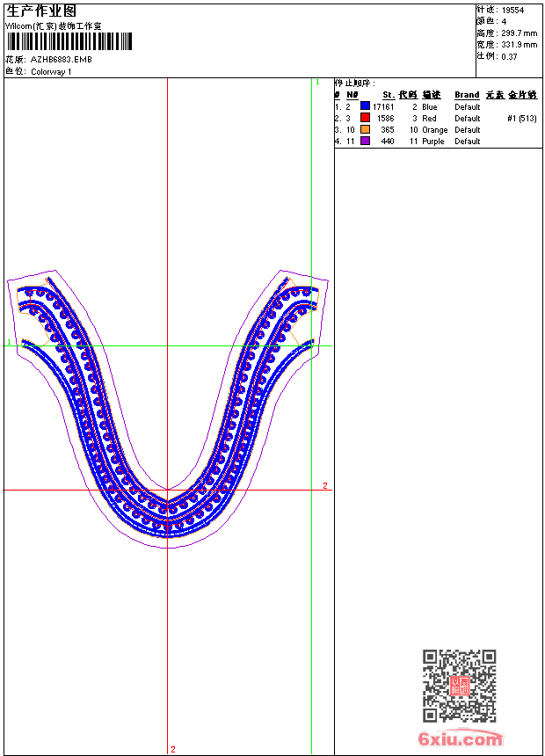Click the 'Brand' column header

[x=467, y=95]
